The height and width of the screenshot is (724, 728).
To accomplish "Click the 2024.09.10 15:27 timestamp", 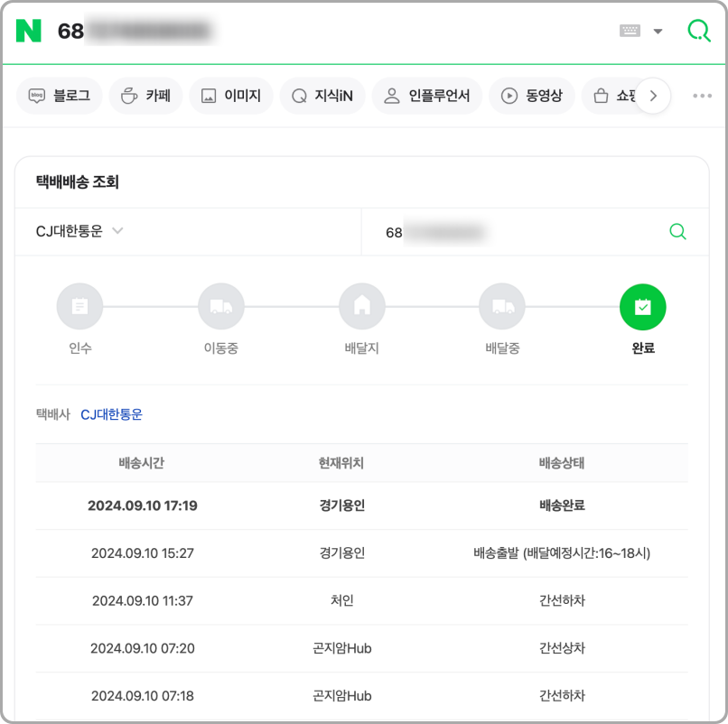I will [143, 553].
